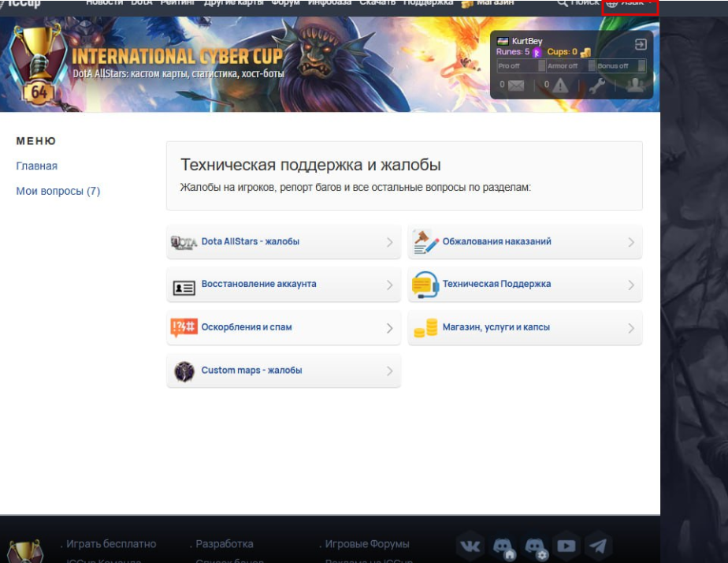Screen dimensions: 728x563
Task: Open the warnings triangle icon
Action: tap(560, 85)
